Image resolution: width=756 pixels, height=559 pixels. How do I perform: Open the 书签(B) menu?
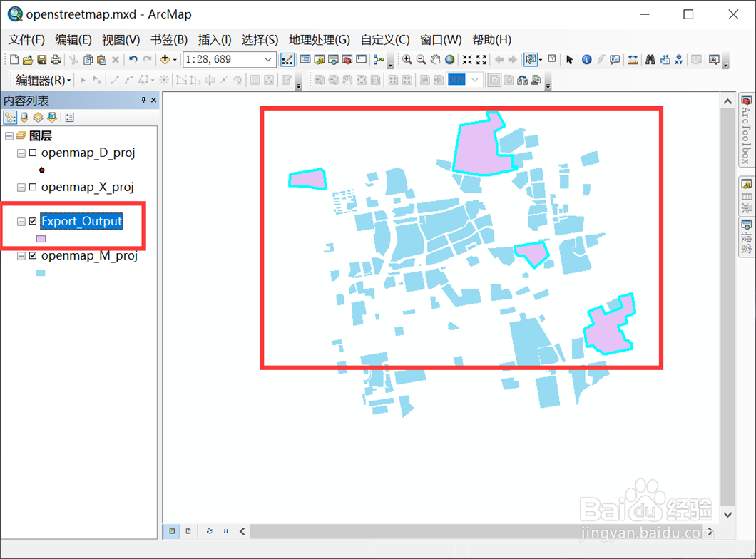(x=169, y=39)
